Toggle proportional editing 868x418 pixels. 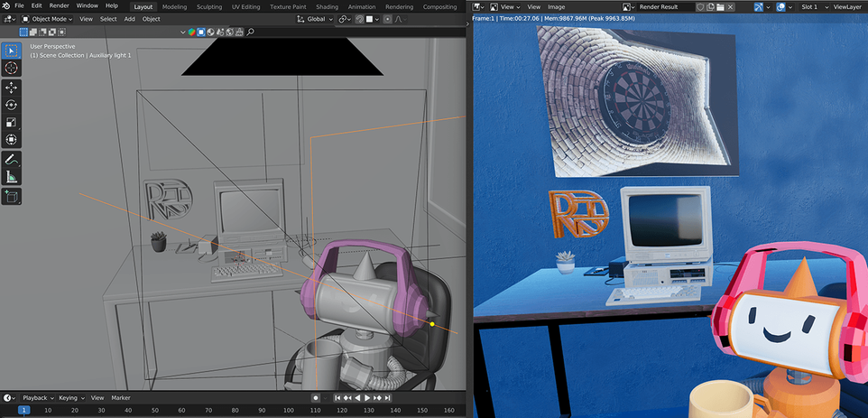387,19
